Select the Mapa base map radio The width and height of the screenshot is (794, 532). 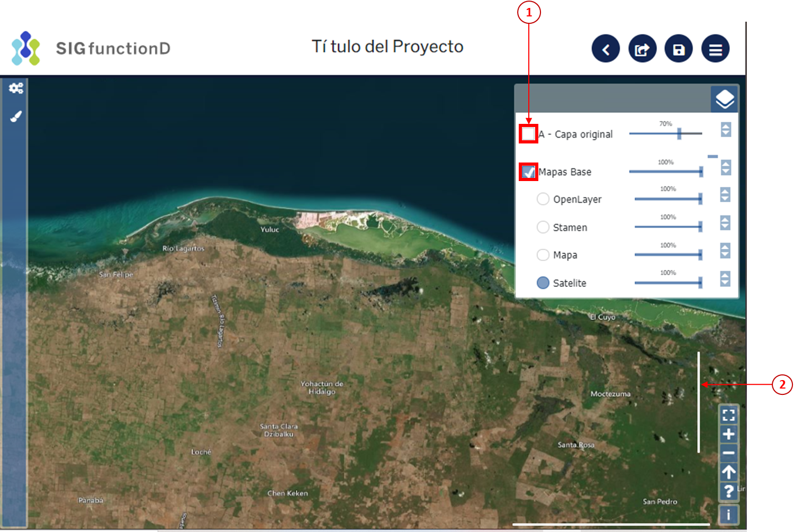pos(543,255)
